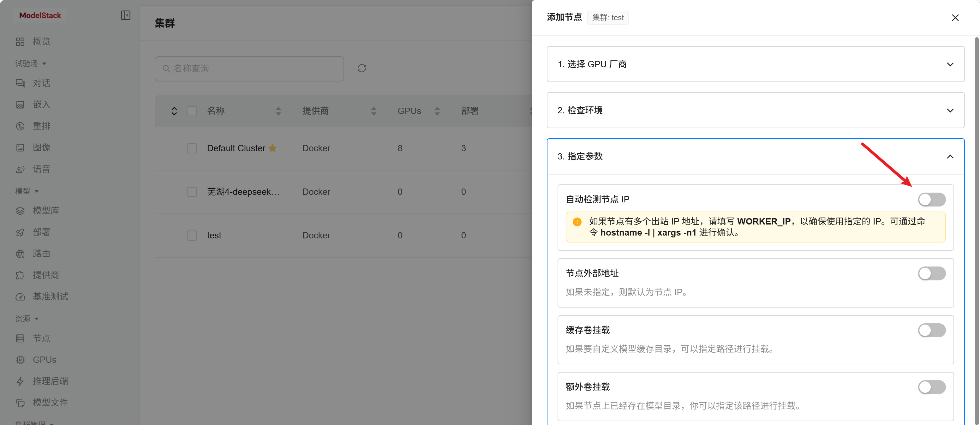Viewport: 980px width, 425px height.
Task: Collapse step 3 指定参数
Action: (755, 156)
